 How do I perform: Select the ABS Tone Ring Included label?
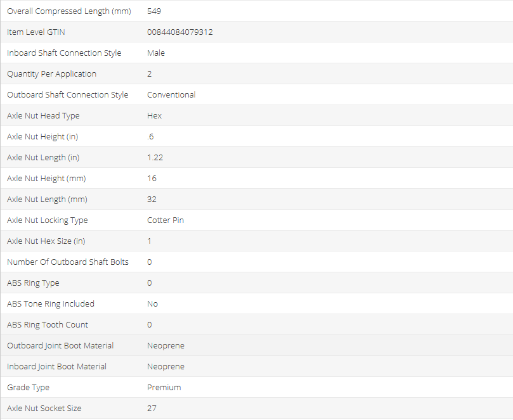coord(51,304)
